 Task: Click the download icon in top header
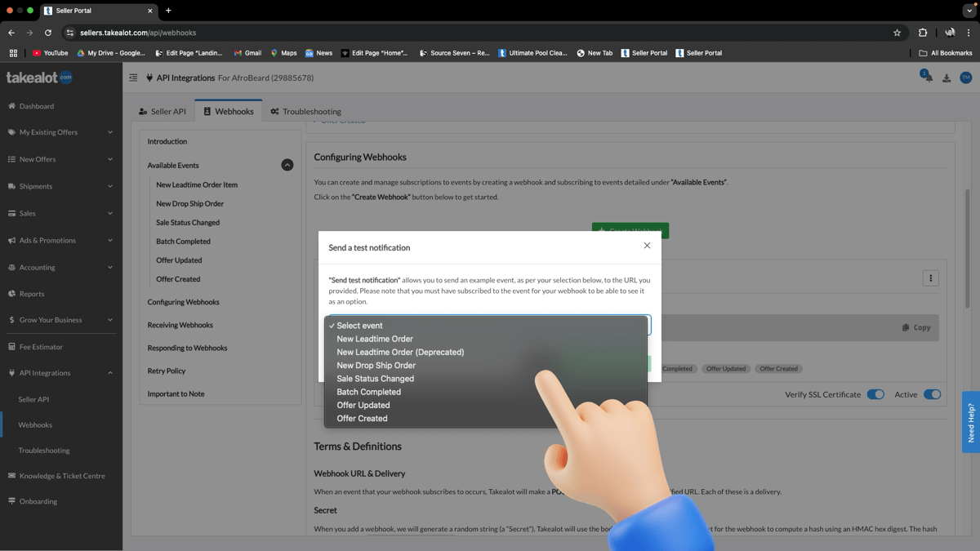point(947,78)
